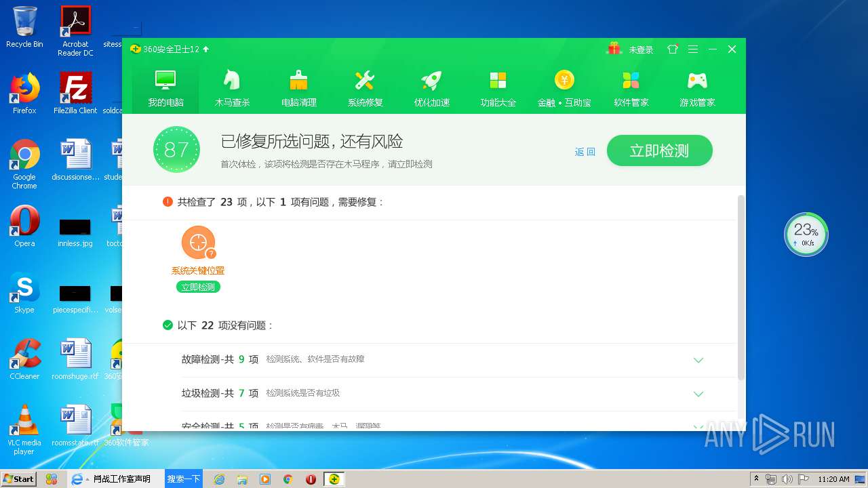The image size is (868, 488).
Task: Show hidden tray icons arrow
Action: coord(756,479)
